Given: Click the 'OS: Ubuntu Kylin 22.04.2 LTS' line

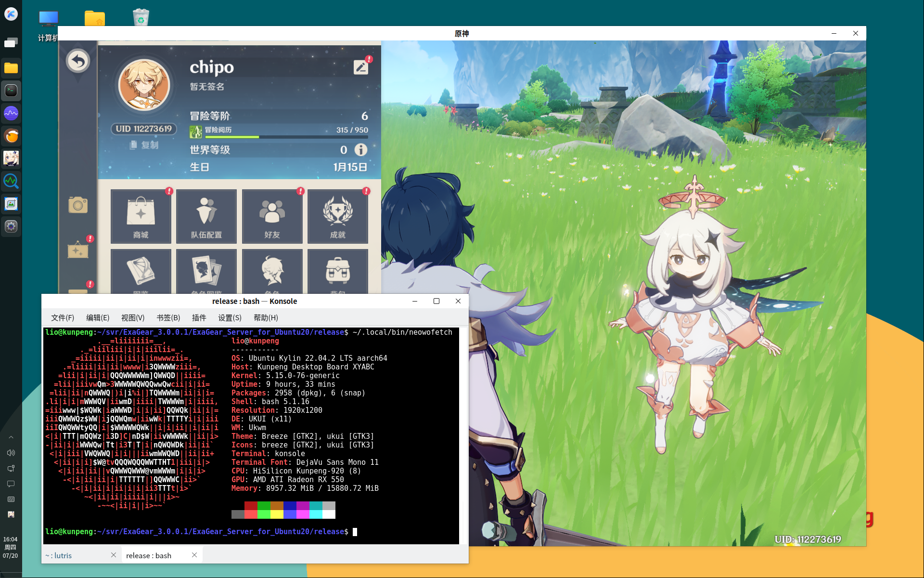Looking at the screenshot, I should (309, 358).
